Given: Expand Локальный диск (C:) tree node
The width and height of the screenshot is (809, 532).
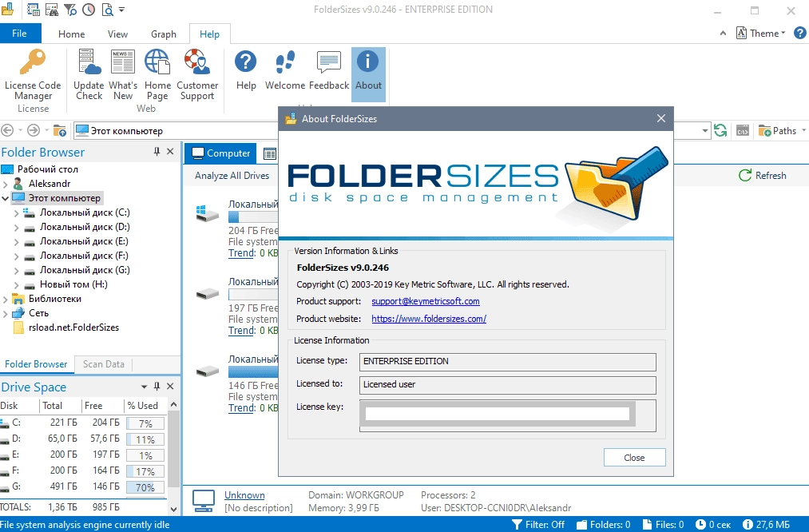Looking at the screenshot, I should 16,212.
